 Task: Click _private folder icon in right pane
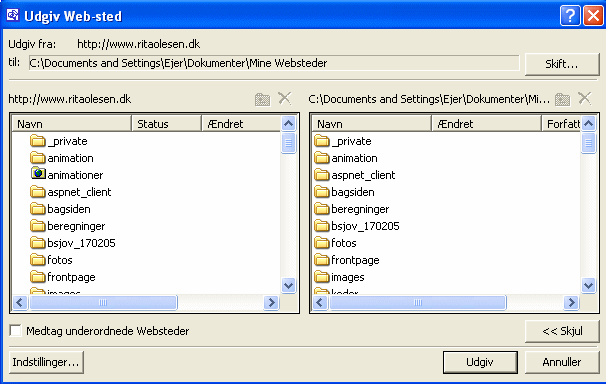[322, 141]
